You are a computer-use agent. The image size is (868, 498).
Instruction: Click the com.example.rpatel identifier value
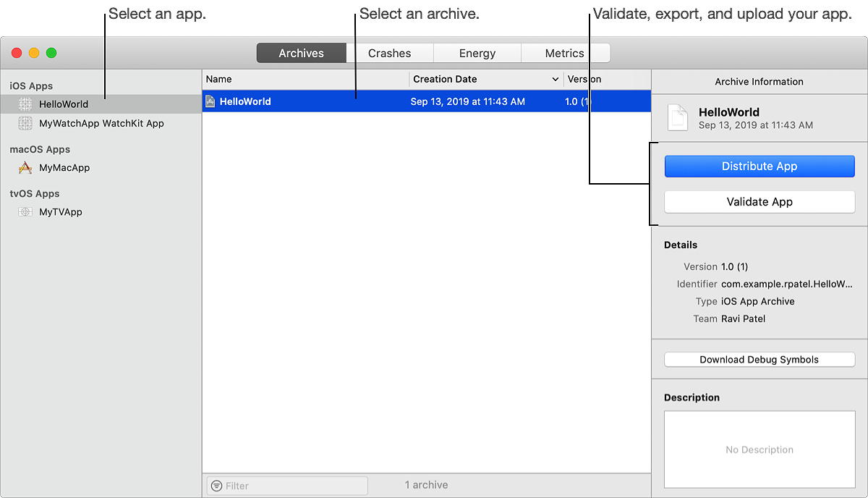[787, 284]
